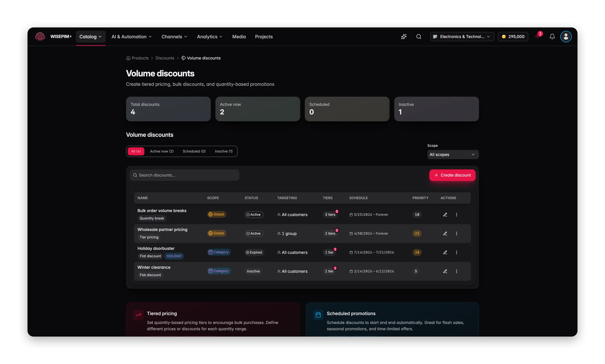Click the 295,000 credits button
Viewport: 605px width, 364px height.
coord(513,37)
